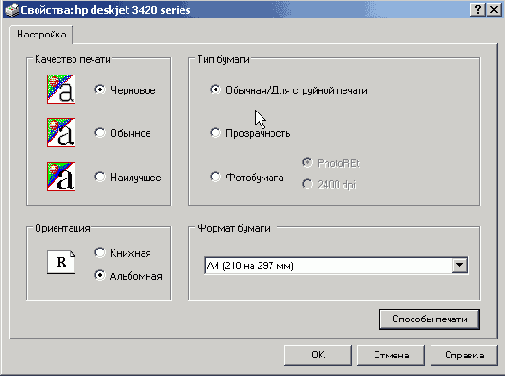This screenshot has height=376, width=505.
Task: Select Наилучшее print quality option
Action: click(x=100, y=177)
